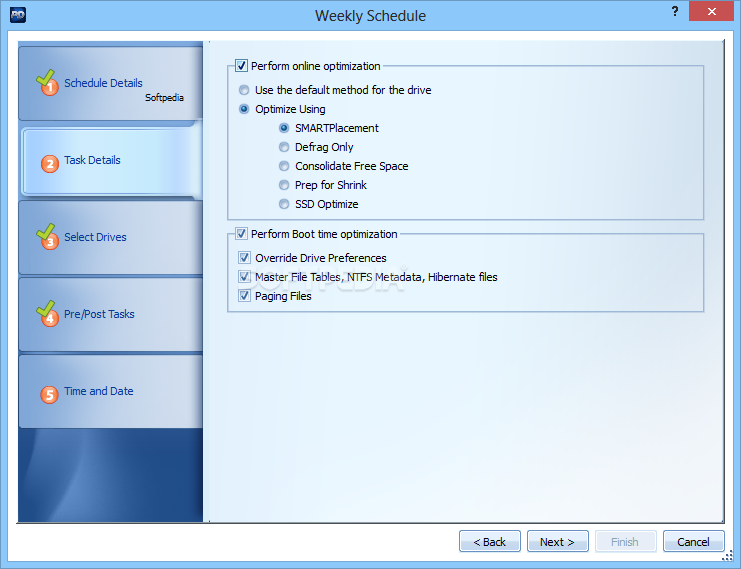Toggle Perform Boot time optimization checkbox
The height and width of the screenshot is (569, 741).
[241, 233]
